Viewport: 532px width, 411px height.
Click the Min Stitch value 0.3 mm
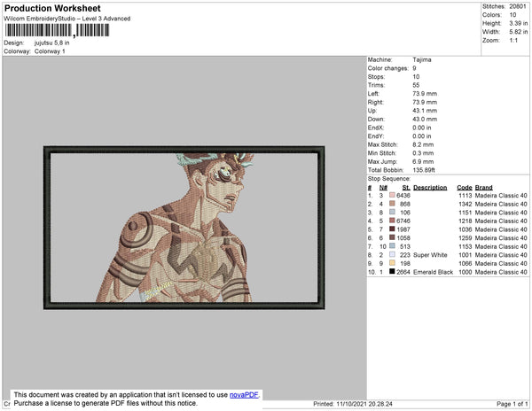(x=423, y=153)
